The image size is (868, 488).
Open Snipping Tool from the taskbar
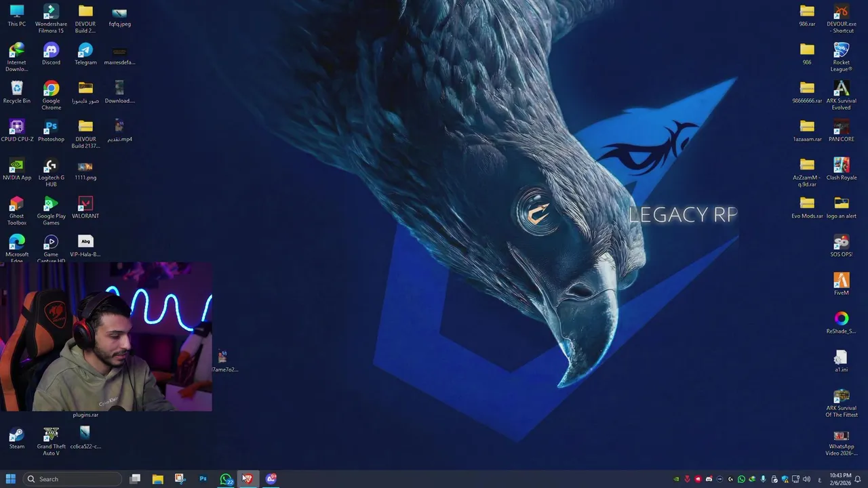click(x=180, y=479)
